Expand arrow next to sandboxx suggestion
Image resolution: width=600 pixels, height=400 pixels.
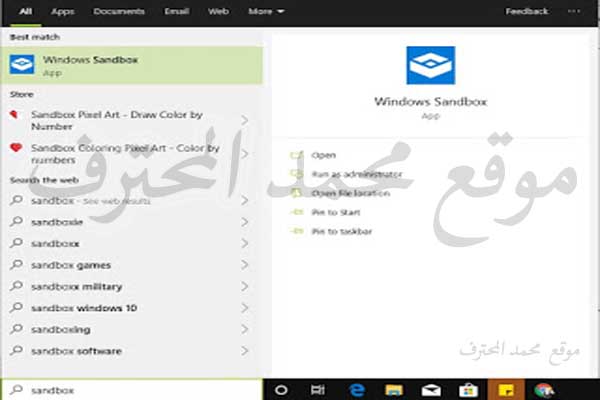point(245,243)
